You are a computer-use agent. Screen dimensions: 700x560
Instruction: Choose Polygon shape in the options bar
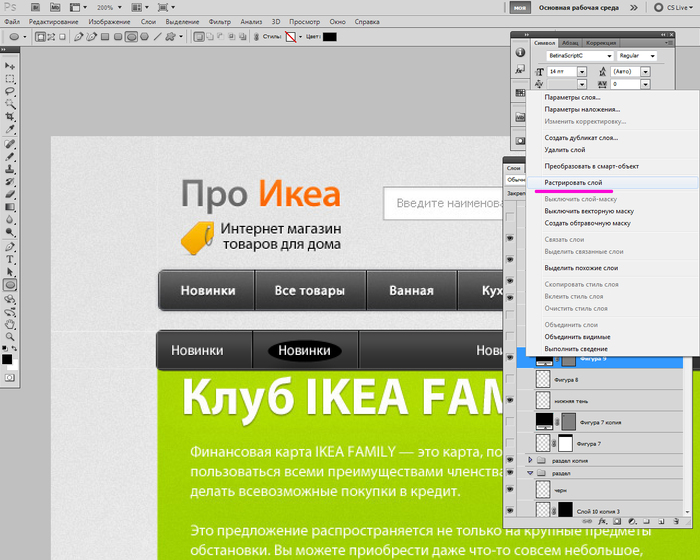pos(144,37)
